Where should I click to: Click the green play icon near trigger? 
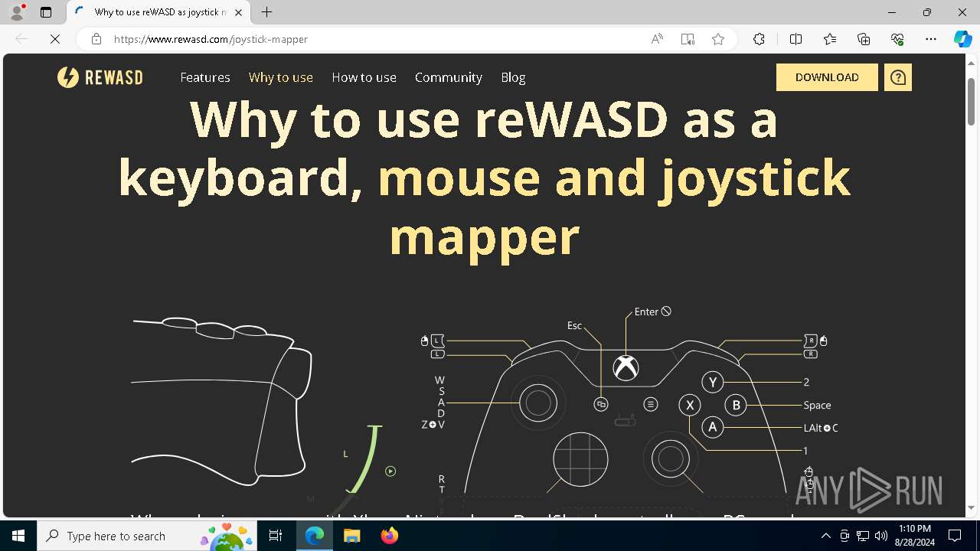390,471
